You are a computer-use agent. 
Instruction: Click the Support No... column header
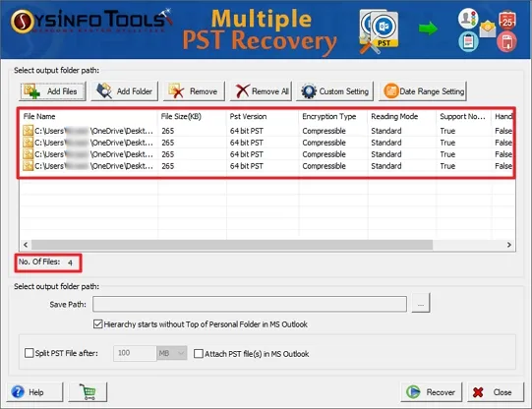464,116
